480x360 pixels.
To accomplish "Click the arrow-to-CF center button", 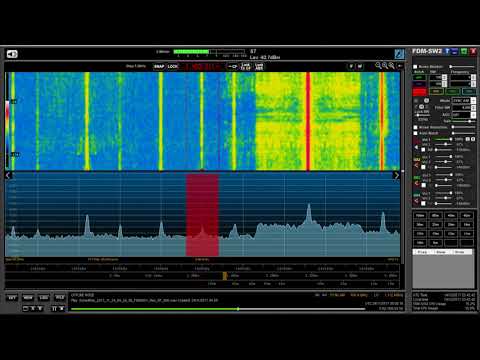I will [x=233, y=67].
